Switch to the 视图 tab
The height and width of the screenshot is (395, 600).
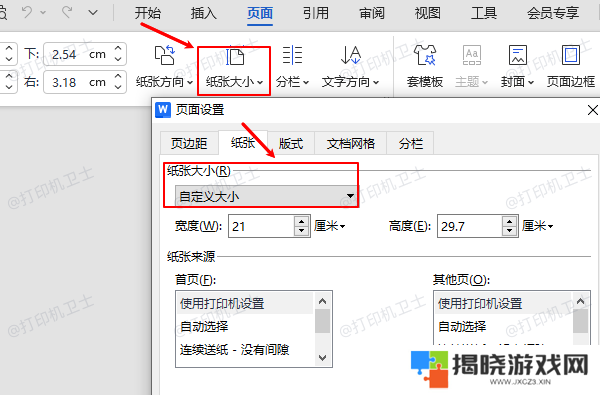click(x=428, y=13)
